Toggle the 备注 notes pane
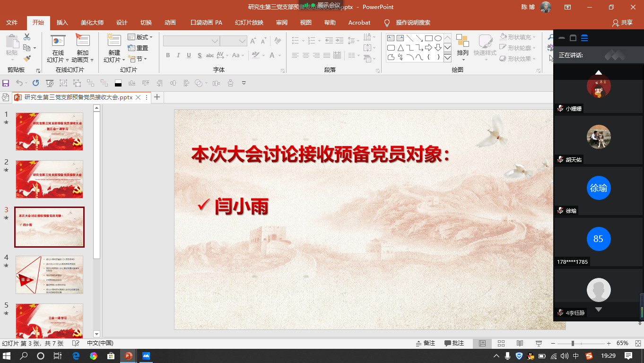 (425, 343)
